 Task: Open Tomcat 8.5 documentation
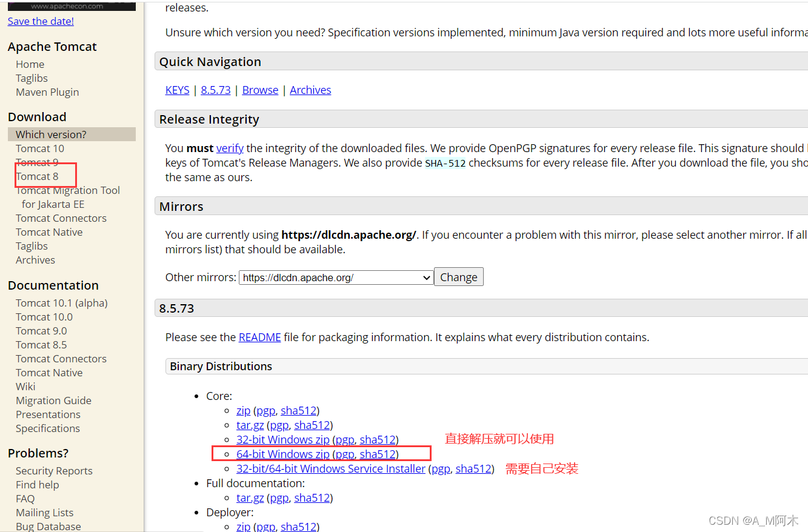coord(41,345)
